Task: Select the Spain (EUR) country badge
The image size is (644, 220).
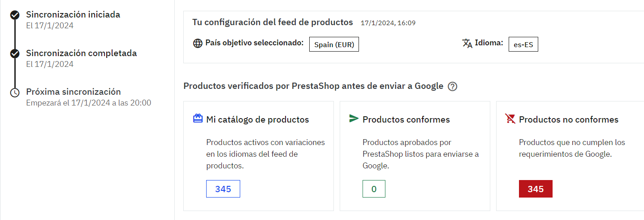Action: pyautogui.click(x=334, y=45)
